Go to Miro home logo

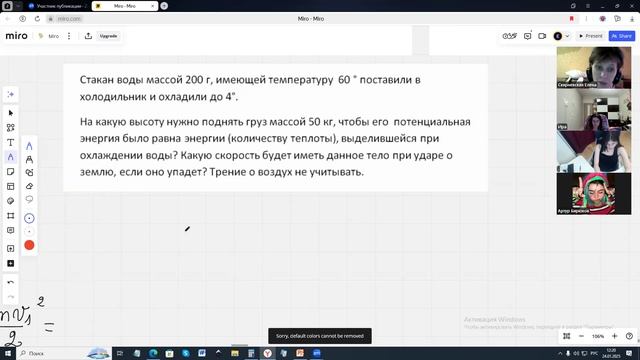[16, 36]
